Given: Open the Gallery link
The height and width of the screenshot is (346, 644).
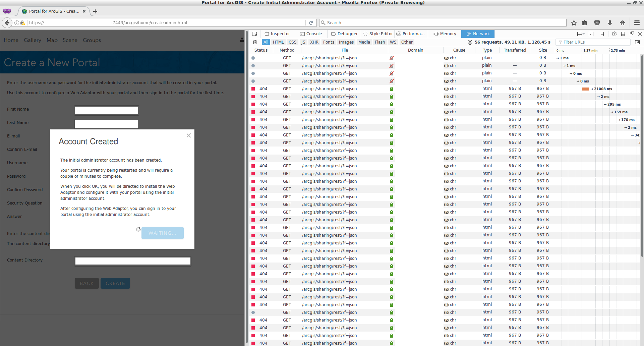Looking at the screenshot, I should [x=33, y=40].
